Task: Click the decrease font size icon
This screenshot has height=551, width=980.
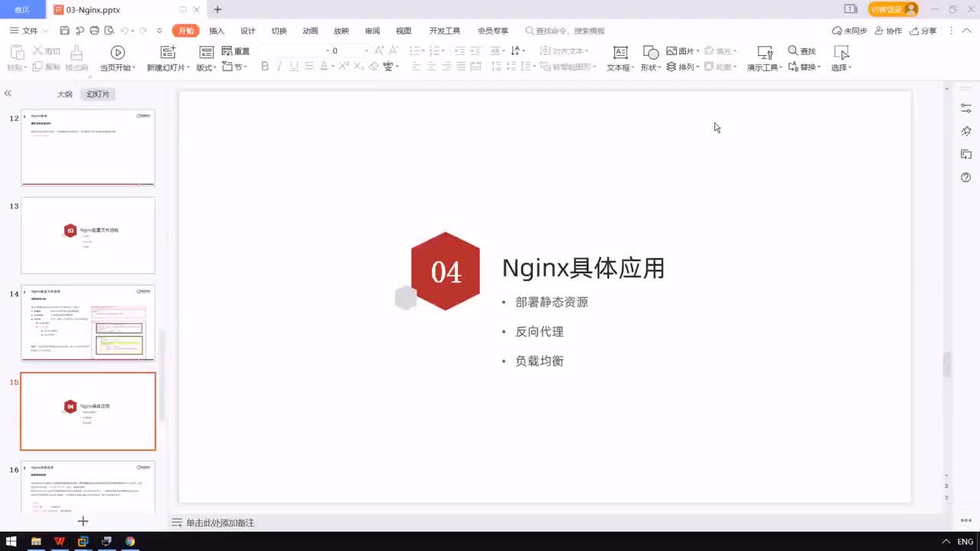Action: [x=395, y=51]
